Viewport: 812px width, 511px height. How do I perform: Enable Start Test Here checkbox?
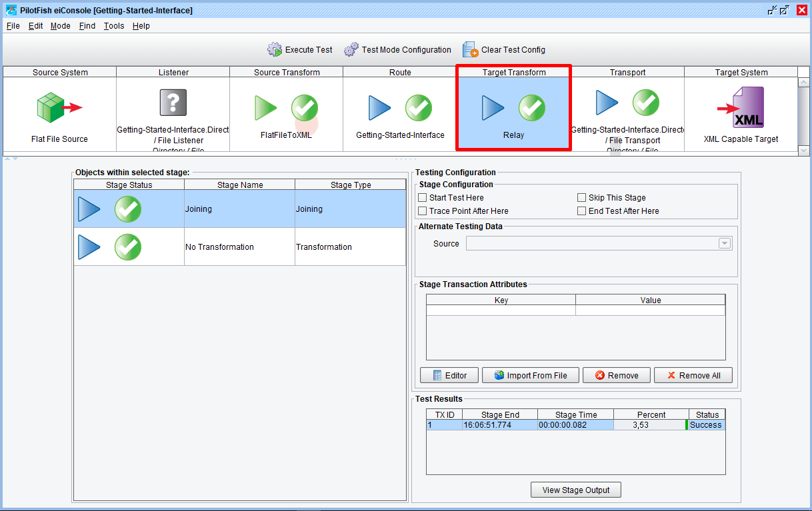[423, 198]
